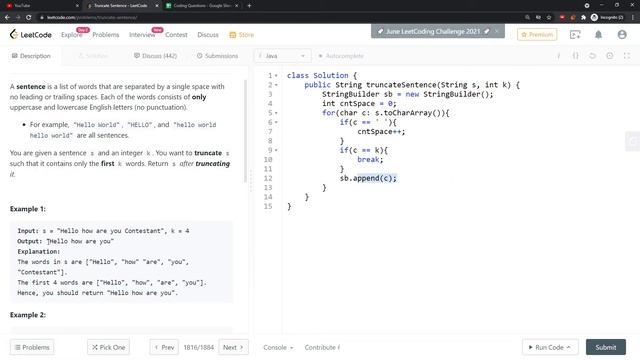Open the Store link
The image size is (640, 360).
point(242,35)
